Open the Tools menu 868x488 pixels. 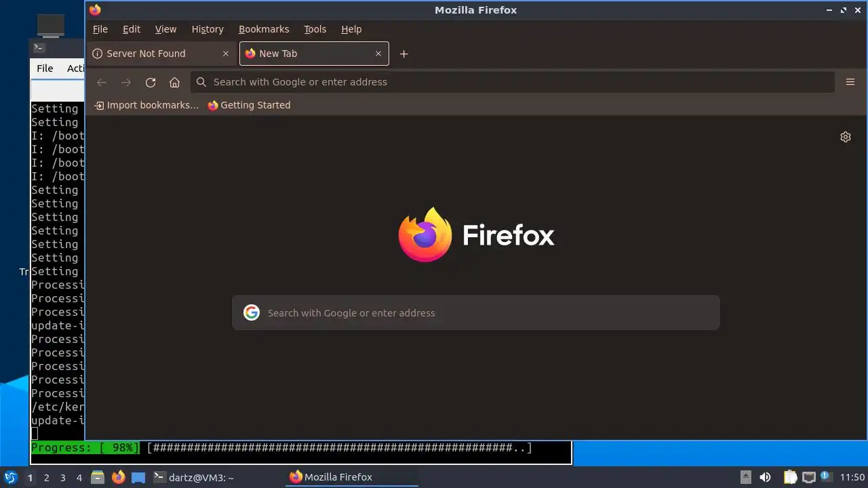[x=315, y=29]
